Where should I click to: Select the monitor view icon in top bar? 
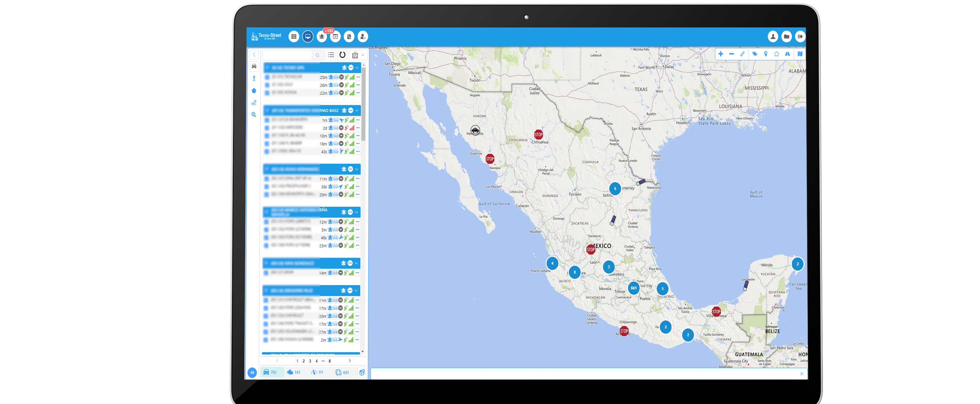308,36
